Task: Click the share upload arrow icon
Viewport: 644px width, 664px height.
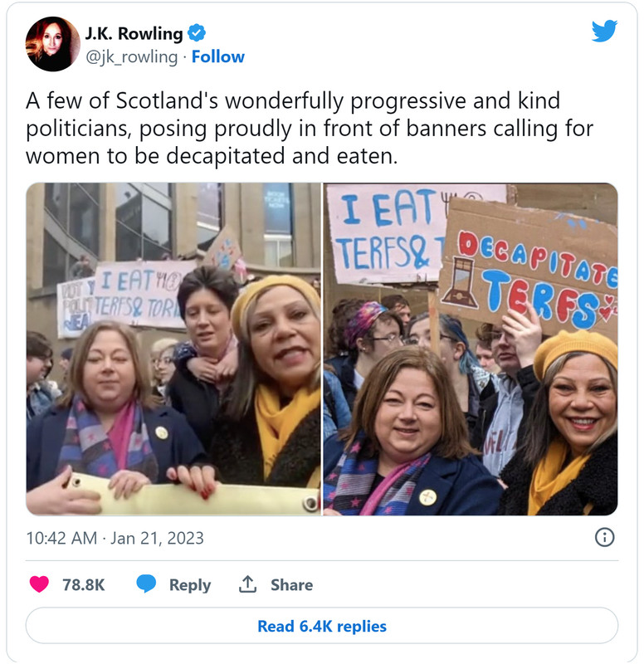Action: (247, 584)
